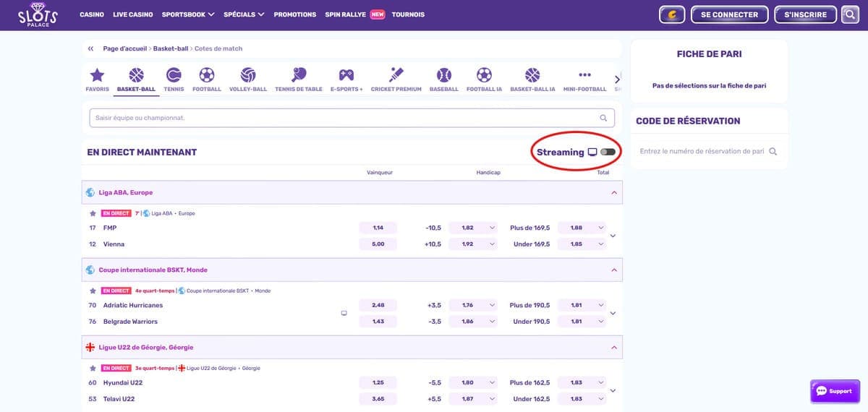This screenshot has height=412, width=868.
Task: Favorite the Adriatic Hurricanes match star
Action: (93, 291)
